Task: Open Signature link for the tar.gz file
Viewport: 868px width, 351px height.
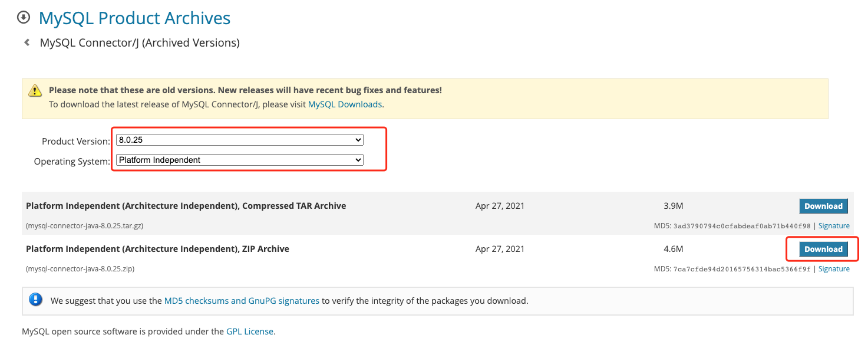Action: click(x=834, y=226)
